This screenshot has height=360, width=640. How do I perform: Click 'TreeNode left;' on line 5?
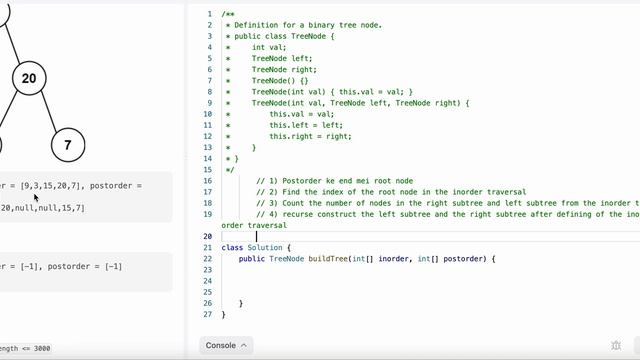coord(282,58)
